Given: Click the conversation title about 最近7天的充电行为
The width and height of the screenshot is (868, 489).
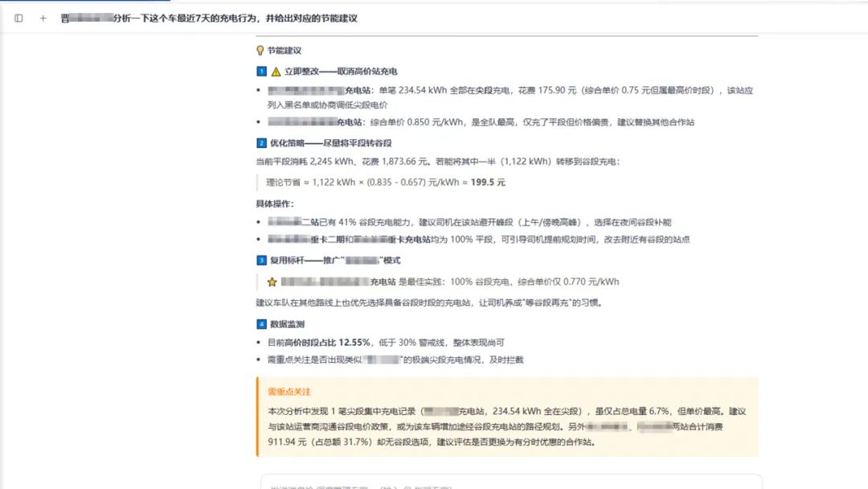Looking at the screenshot, I should coord(209,18).
